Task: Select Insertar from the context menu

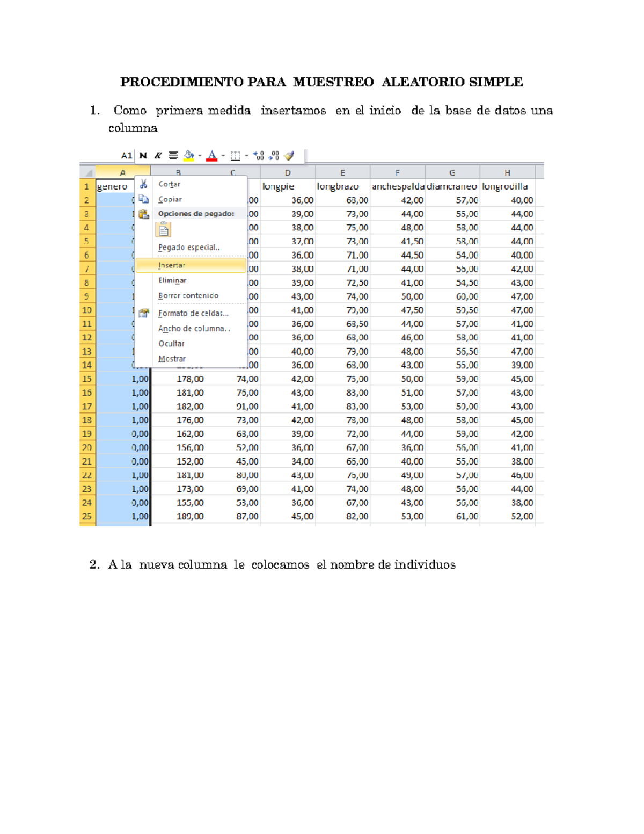Action: click(x=172, y=265)
